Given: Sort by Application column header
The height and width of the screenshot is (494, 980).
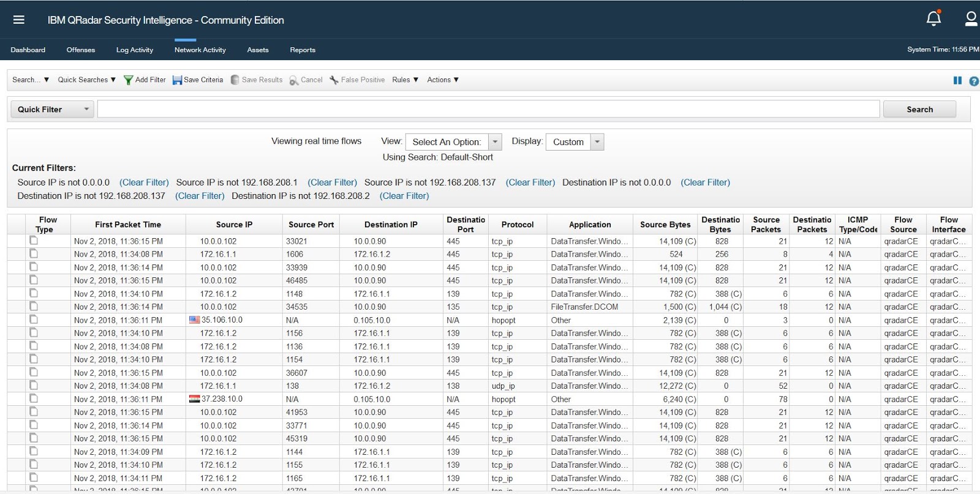Looking at the screenshot, I should pyautogui.click(x=590, y=225).
